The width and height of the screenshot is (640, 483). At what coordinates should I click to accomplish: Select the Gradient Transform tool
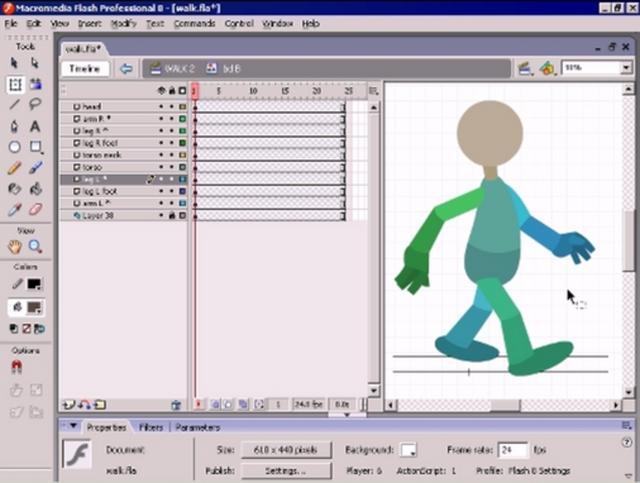pos(36,84)
